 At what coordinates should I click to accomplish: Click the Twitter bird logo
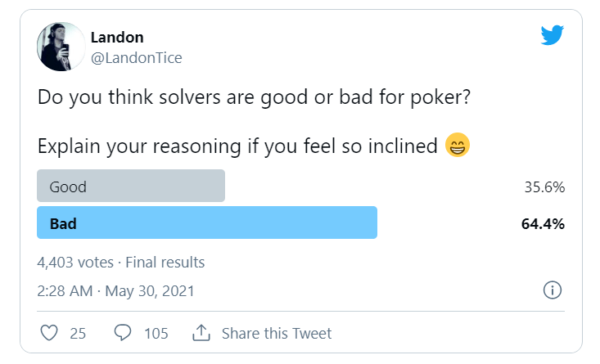tap(553, 35)
